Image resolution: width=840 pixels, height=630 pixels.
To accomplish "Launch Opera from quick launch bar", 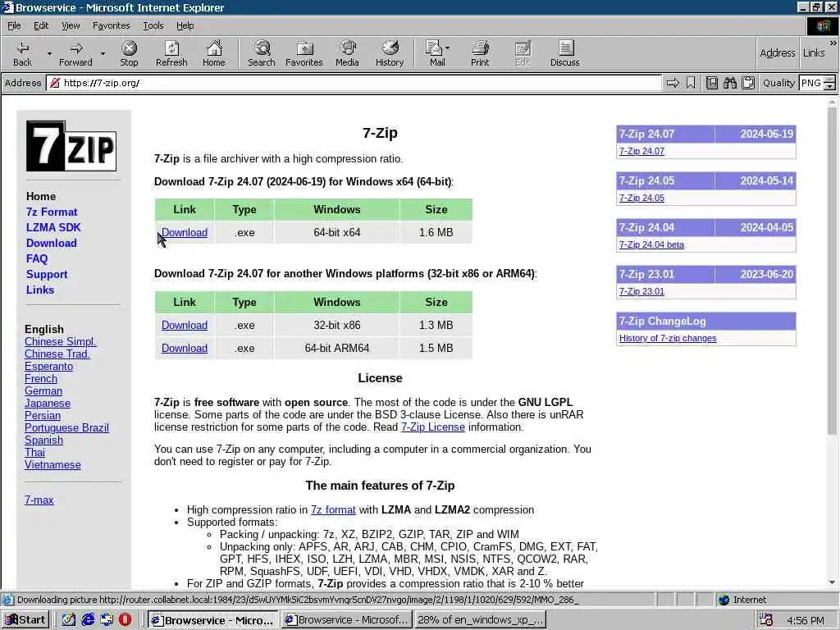I will point(125,620).
